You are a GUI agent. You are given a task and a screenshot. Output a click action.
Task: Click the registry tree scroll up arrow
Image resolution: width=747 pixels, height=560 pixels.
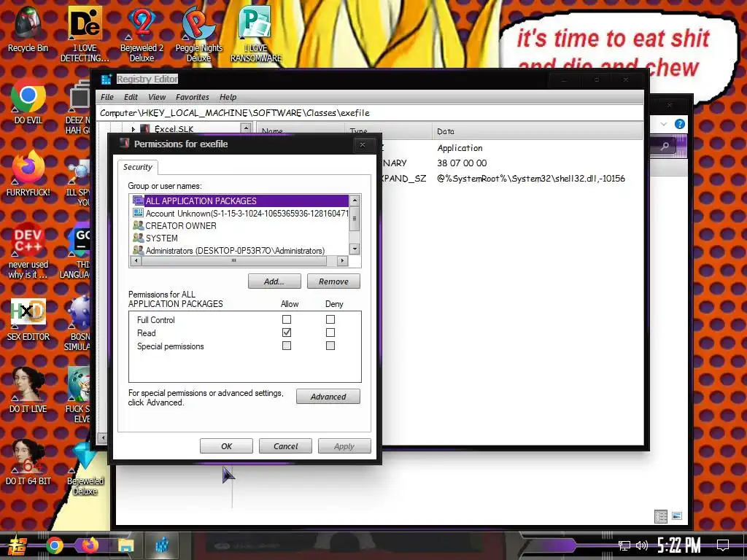tap(246, 128)
